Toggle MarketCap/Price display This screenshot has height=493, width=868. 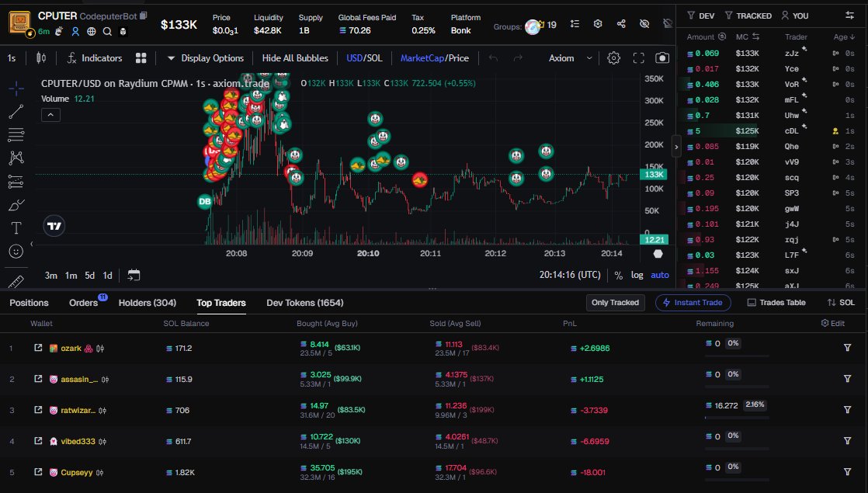(x=435, y=58)
